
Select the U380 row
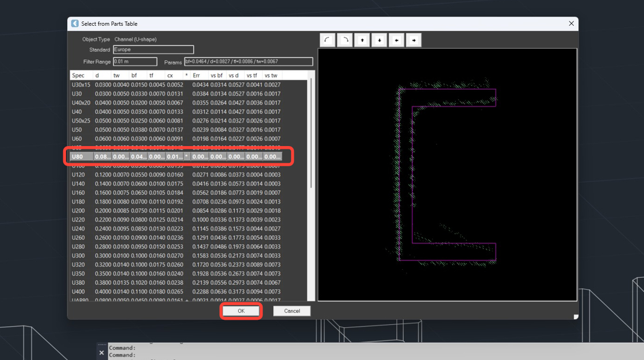pyautogui.click(x=176, y=283)
